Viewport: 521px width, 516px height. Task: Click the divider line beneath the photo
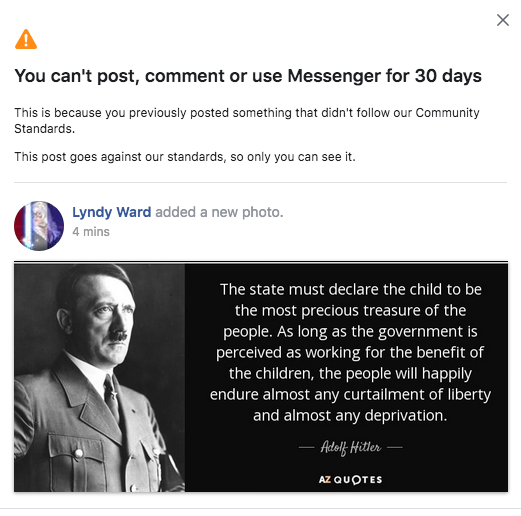[260, 509]
